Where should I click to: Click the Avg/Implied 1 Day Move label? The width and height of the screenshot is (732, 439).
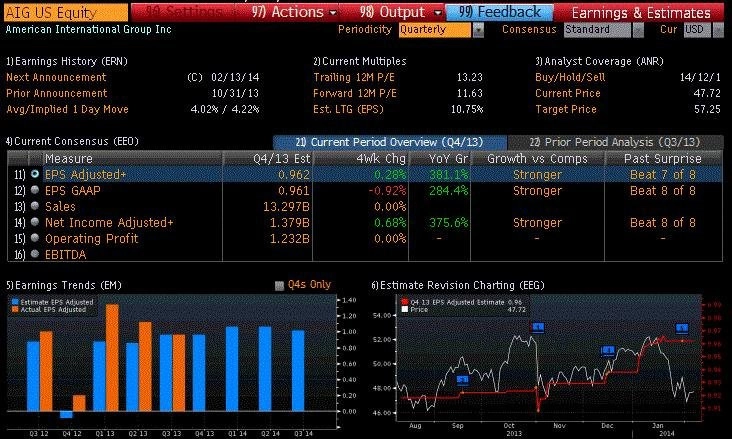(x=67, y=109)
